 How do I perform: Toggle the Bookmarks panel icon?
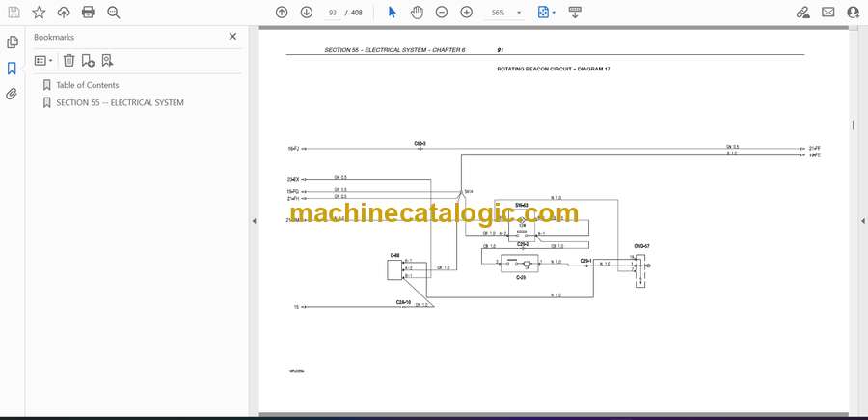(12, 69)
